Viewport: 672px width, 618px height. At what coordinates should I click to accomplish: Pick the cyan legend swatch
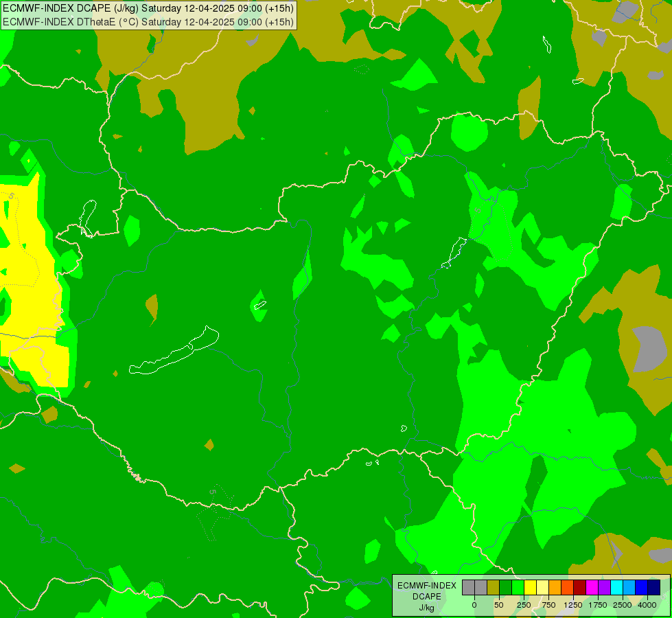(x=616, y=587)
